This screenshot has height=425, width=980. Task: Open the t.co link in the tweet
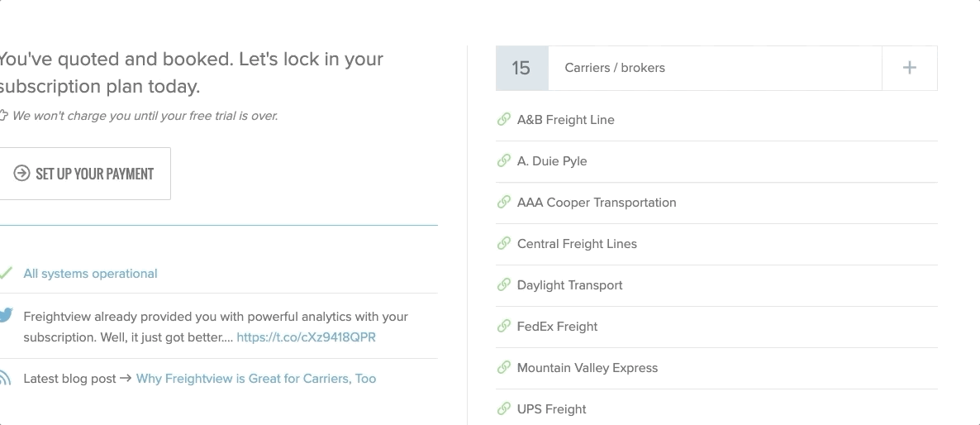(x=307, y=337)
